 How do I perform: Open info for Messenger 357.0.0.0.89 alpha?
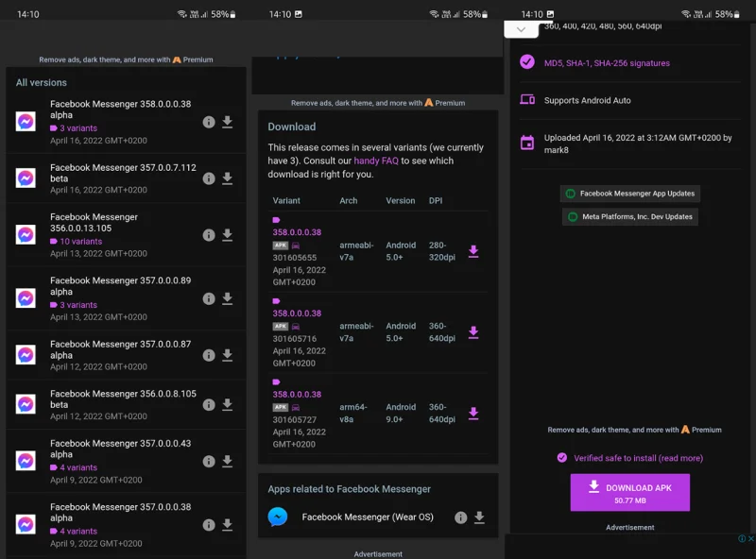coord(208,298)
